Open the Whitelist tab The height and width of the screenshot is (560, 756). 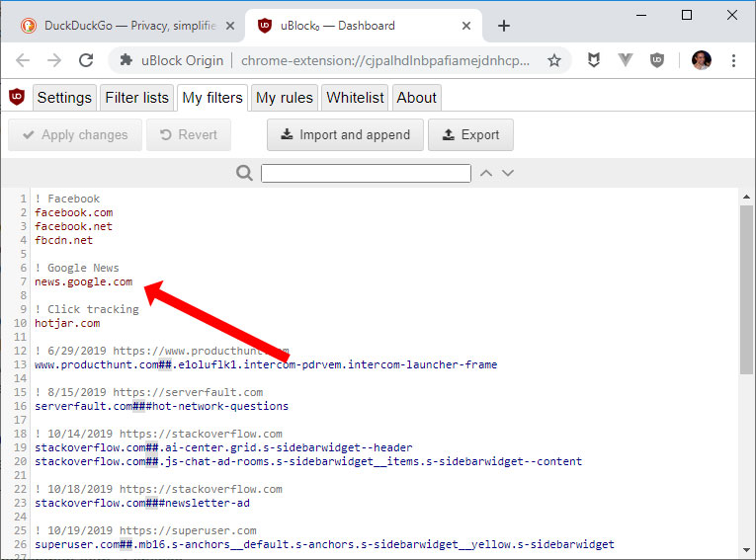pos(356,98)
